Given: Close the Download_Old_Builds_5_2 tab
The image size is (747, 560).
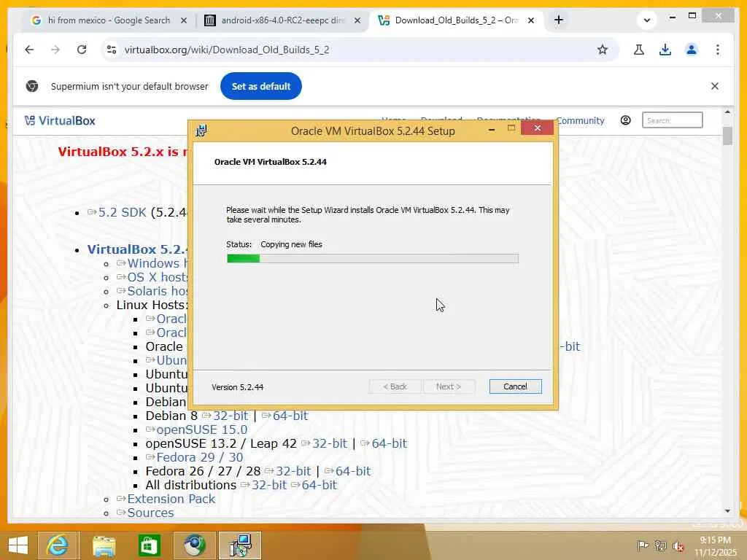Looking at the screenshot, I should (x=531, y=20).
